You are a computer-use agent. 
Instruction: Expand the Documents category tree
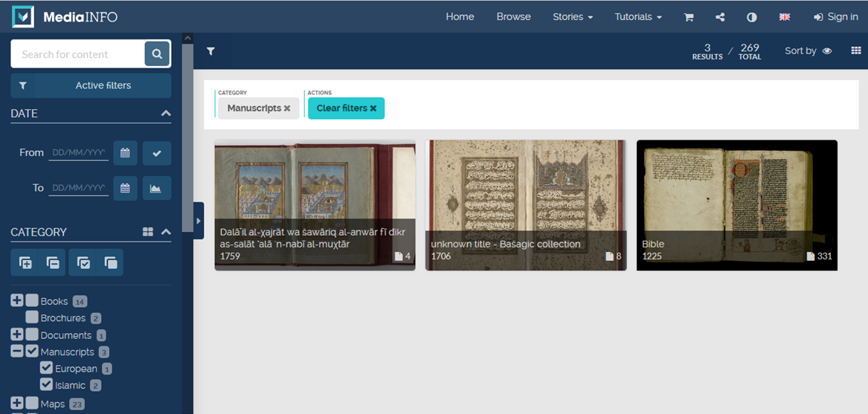(17, 334)
